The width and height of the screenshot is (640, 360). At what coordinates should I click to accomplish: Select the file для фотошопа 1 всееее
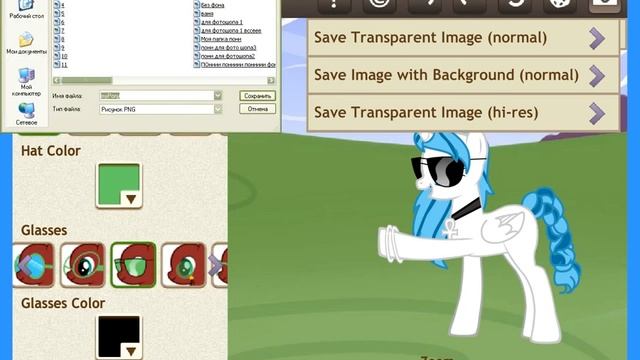pyautogui.click(x=228, y=31)
